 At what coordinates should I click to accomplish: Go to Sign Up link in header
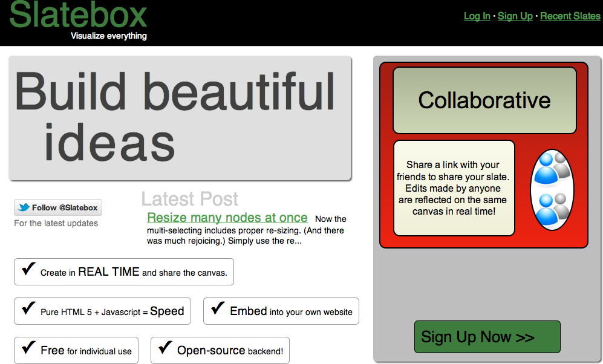tap(515, 16)
